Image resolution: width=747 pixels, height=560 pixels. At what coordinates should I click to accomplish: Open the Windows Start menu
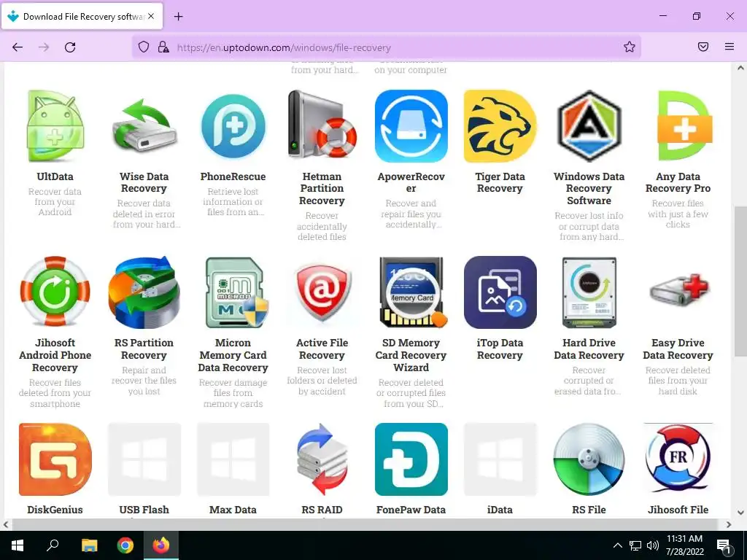pyautogui.click(x=18, y=545)
